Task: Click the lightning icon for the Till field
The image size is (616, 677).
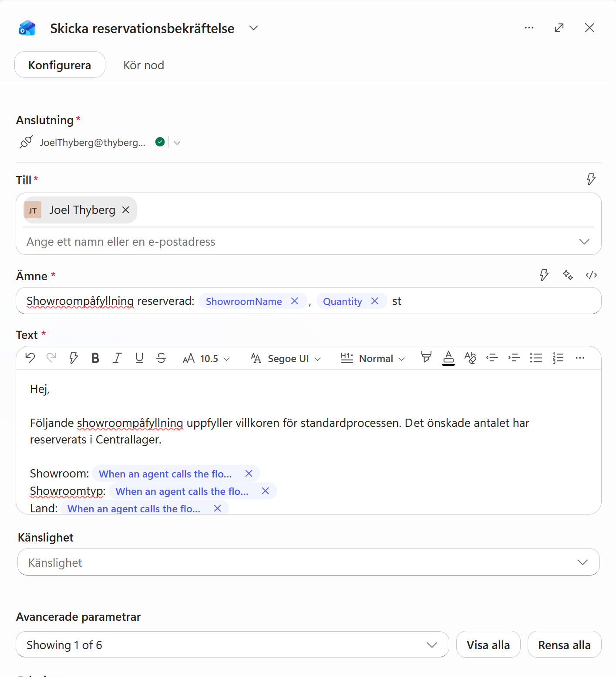Action: [591, 179]
